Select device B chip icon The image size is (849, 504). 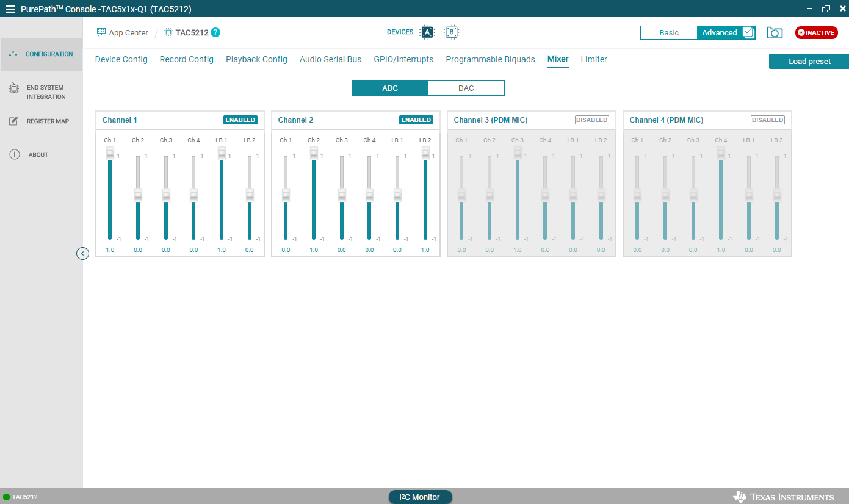coord(451,32)
